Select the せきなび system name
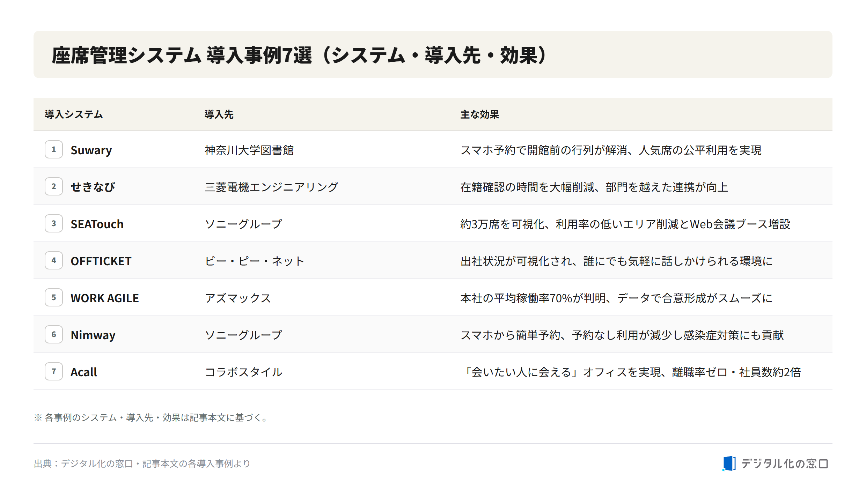 pos(93,187)
